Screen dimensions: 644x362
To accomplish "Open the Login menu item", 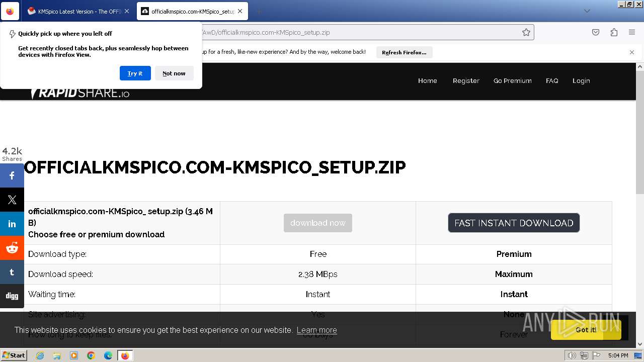I will tap(581, 80).
